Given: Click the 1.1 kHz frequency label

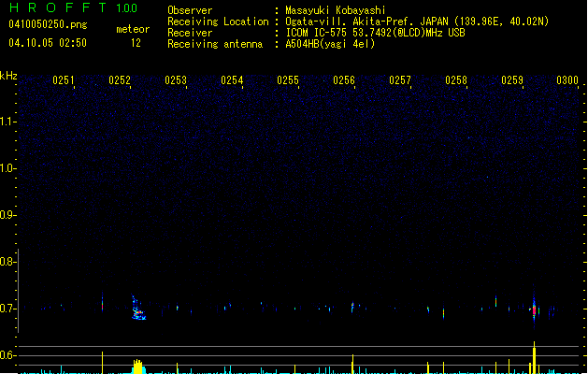Looking at the screenshot, I should tap(7, 122).
